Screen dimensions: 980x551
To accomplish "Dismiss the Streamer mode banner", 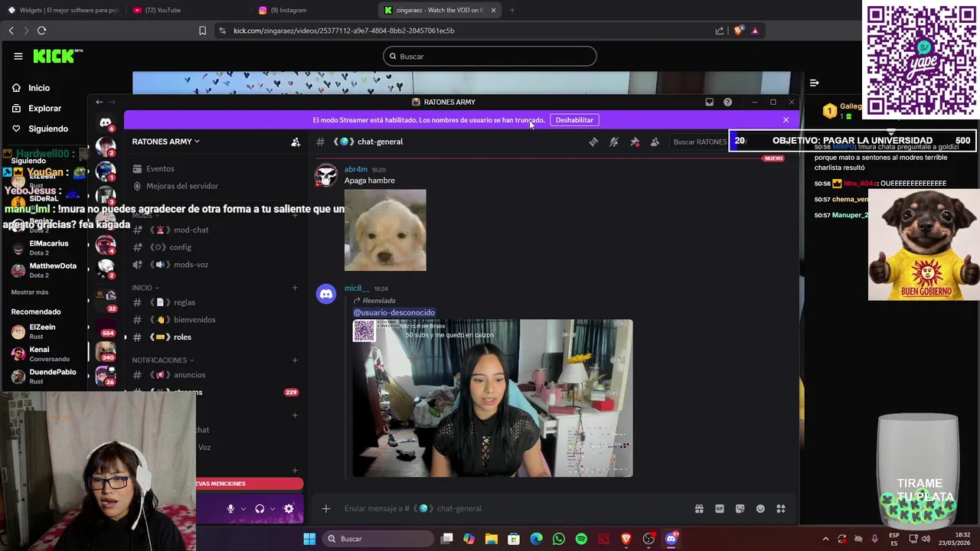I will pos(786,120).
